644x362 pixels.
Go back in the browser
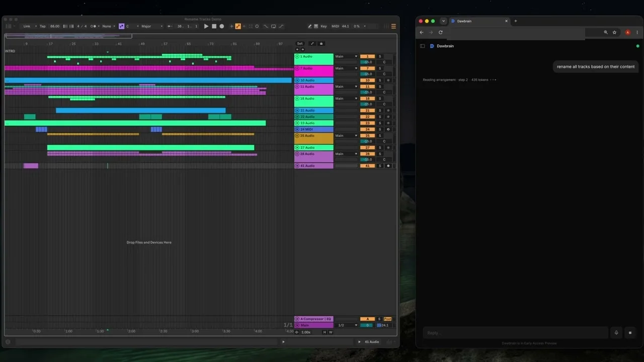(422, 32)
